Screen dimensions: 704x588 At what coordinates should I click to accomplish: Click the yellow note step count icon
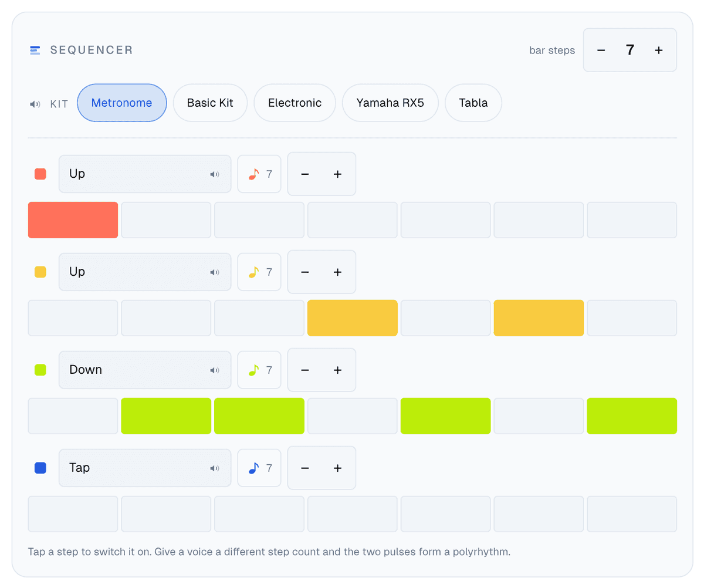pos(253,272)
